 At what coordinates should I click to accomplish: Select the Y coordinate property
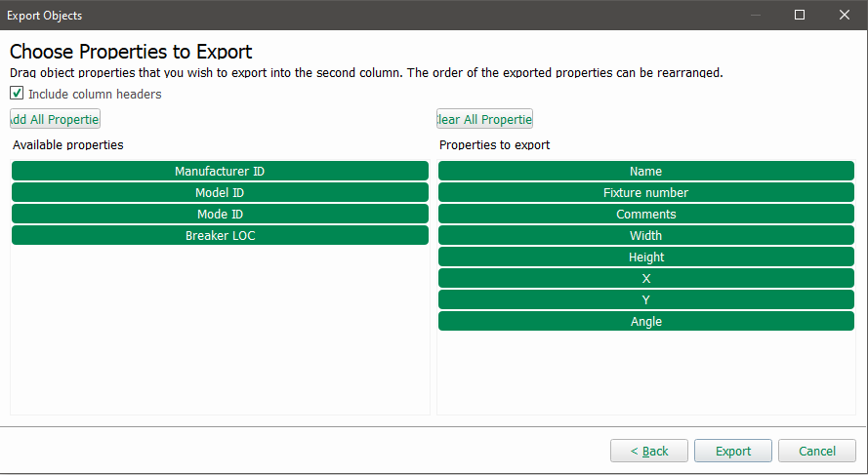click(x=645, y=299)
